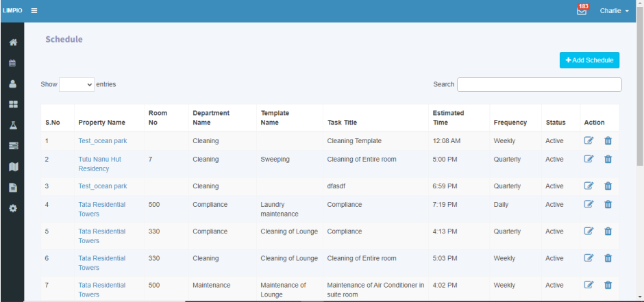The image size is (644, 302).
Task: Open the Tutu Nanu Hut Residency link
Action: point(100,164)
